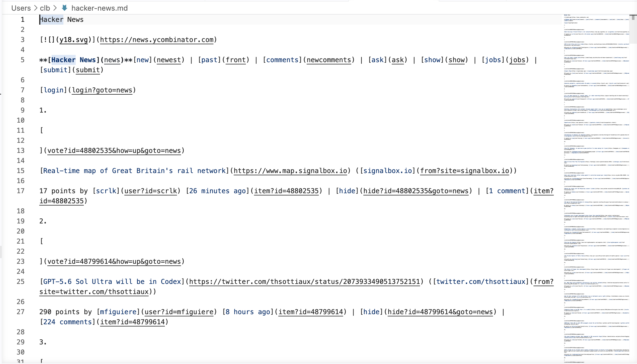Open user?id=mfiguiere link
The image size is (637, 364).
179,312
